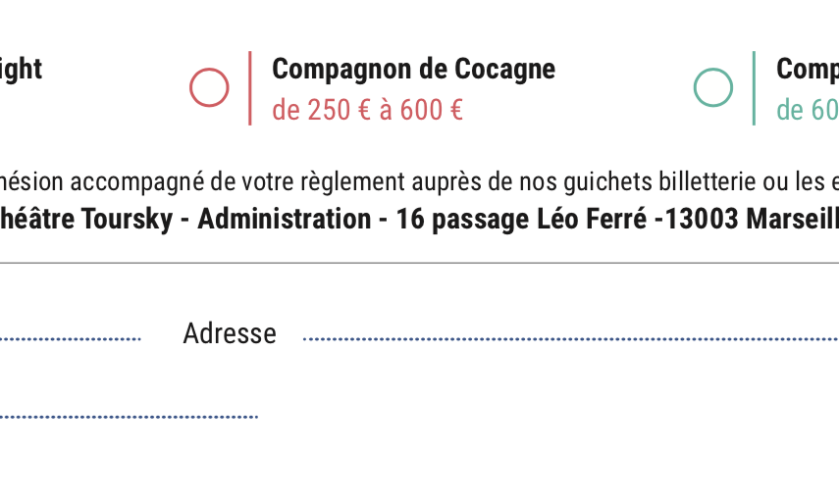This screenshot has height=504, width=839.
Task: Click the Compagnon de Cocagne heading
Action: [414, 69]
